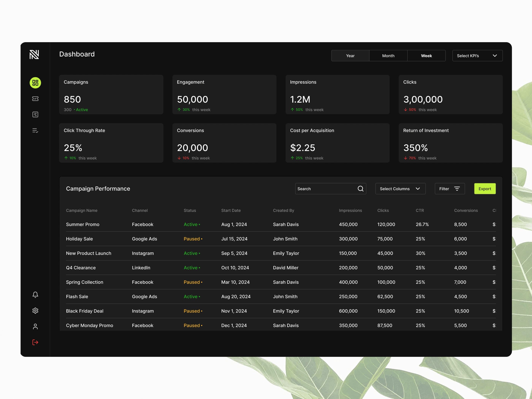Open notifications bell icon

tap(35, 295)
